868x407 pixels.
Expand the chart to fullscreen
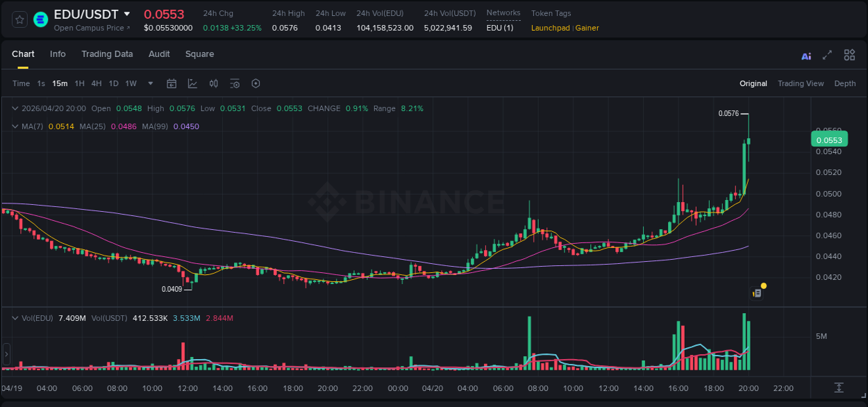pos(826,55)
